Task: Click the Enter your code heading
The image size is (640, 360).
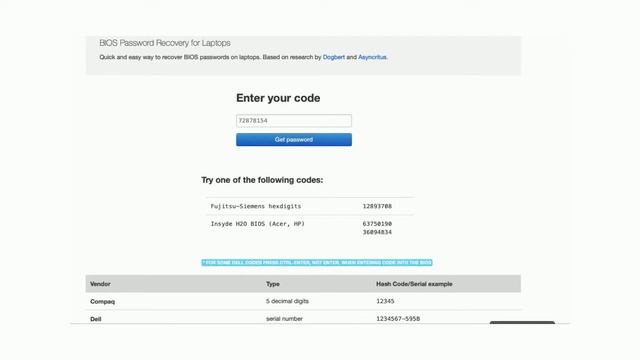Action: pos(278,98)
